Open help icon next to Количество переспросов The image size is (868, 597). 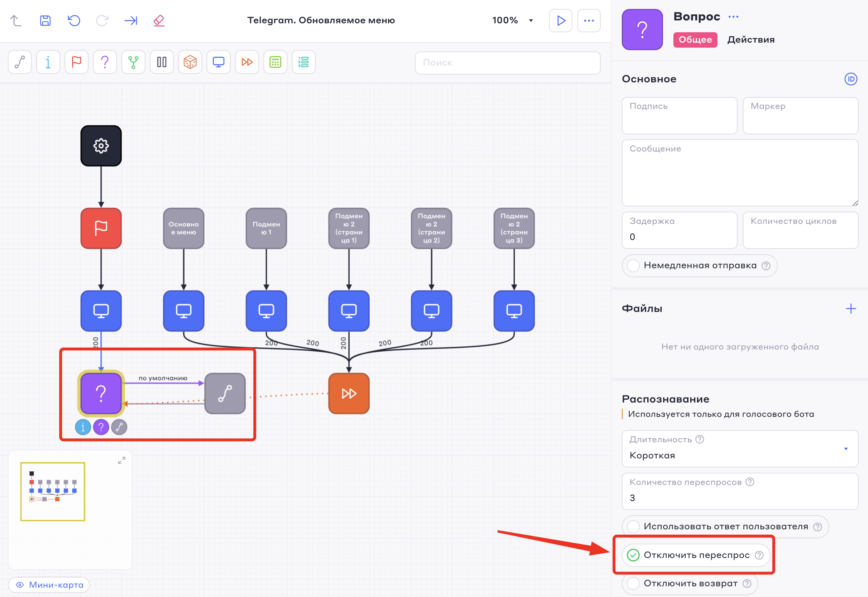(x=750, y=482)
